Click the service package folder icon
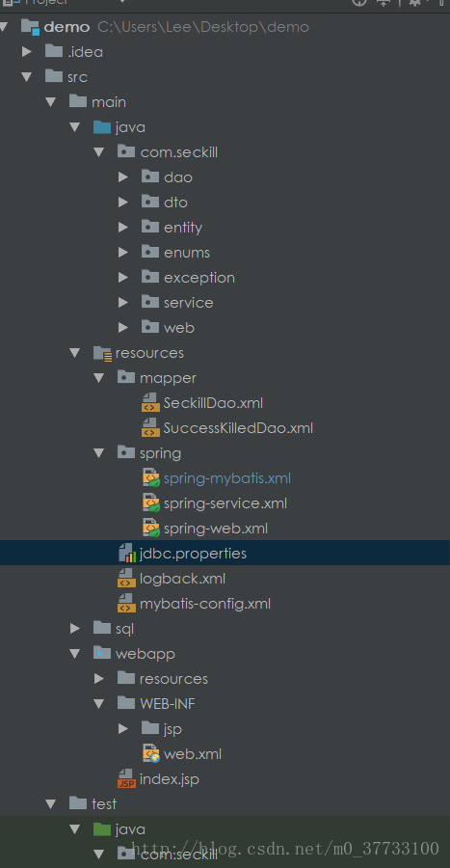 pyautogui.click(x=150, y=302)
